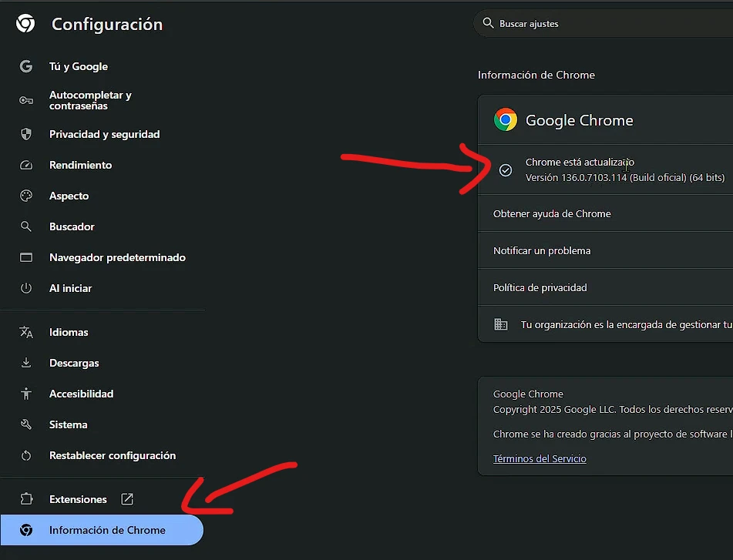Image resolution: width=733 pixels, height=560 pixels.
Task: Click the colored Google Chrome logo
Action: [x=506, y=119]
